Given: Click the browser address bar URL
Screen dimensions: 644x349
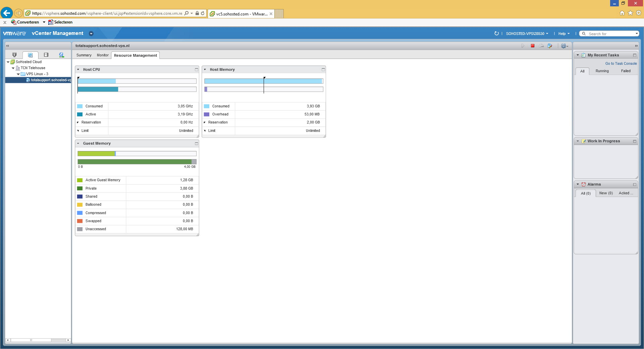Looking at the screenshot, I should tap(107, 13).
